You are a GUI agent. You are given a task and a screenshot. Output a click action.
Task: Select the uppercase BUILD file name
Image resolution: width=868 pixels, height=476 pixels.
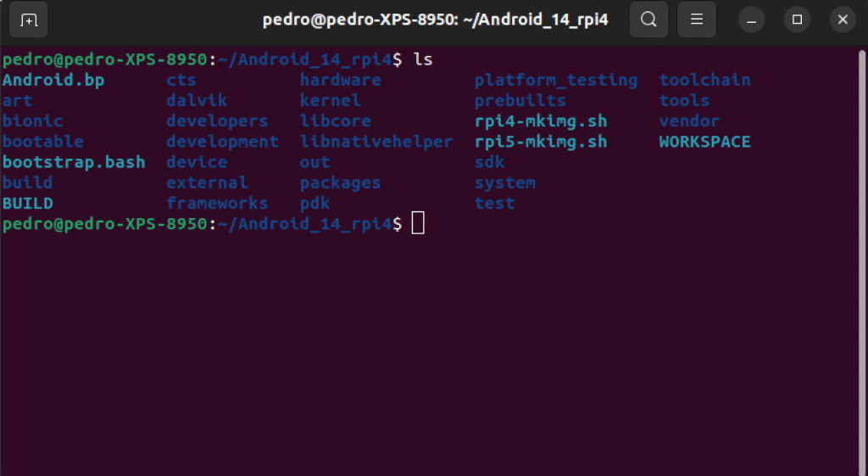coord(28,203)
